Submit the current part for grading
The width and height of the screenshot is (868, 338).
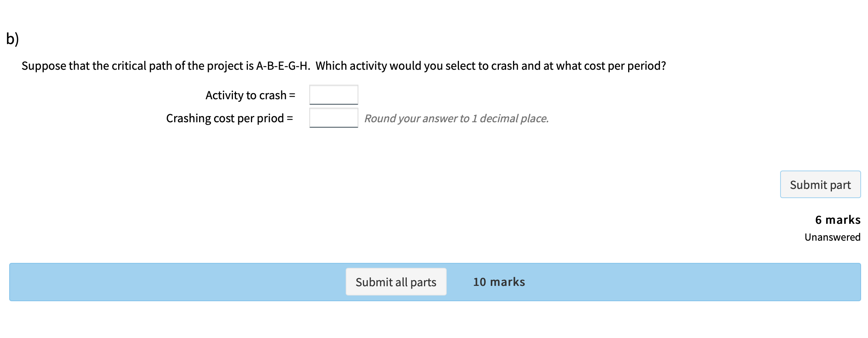pos(820,184)
